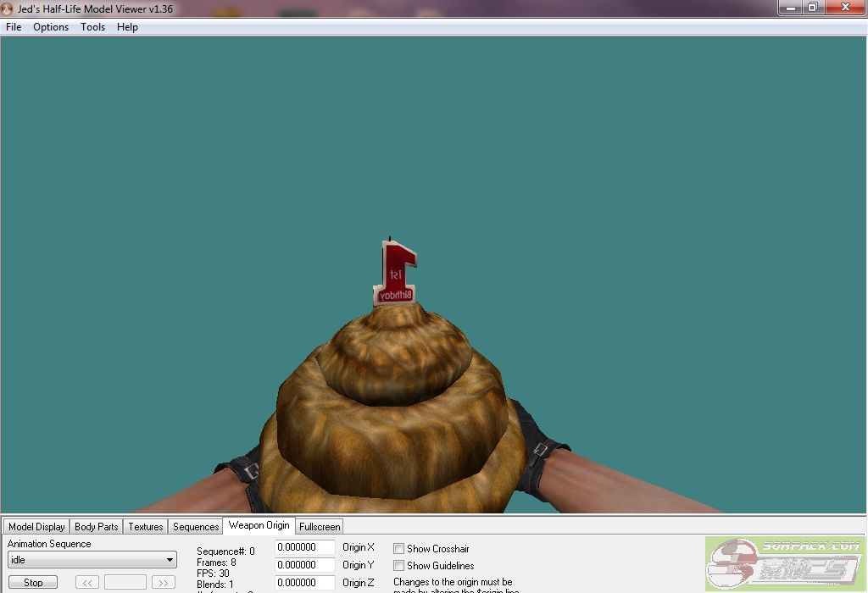Open the Help menu
868x593 pixels.
[x=127, y=27]
